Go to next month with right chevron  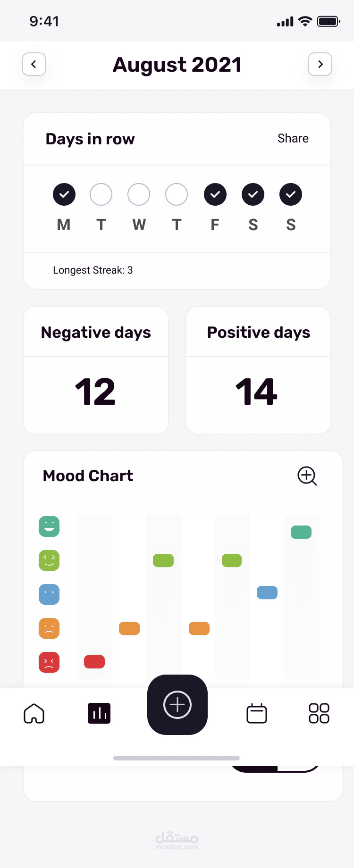(x=320, y=64)
